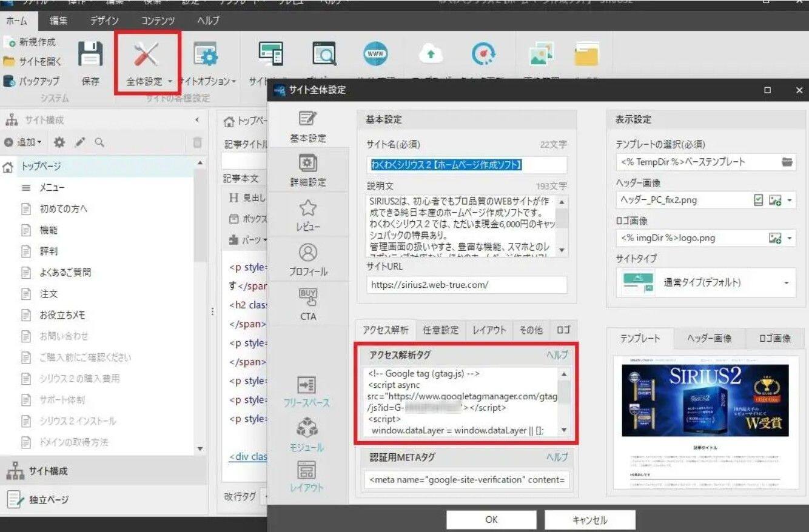The height and width of the screenshot is (532, 809).
Task: Click 見出し button in article editor
Action: coord(247,198)
